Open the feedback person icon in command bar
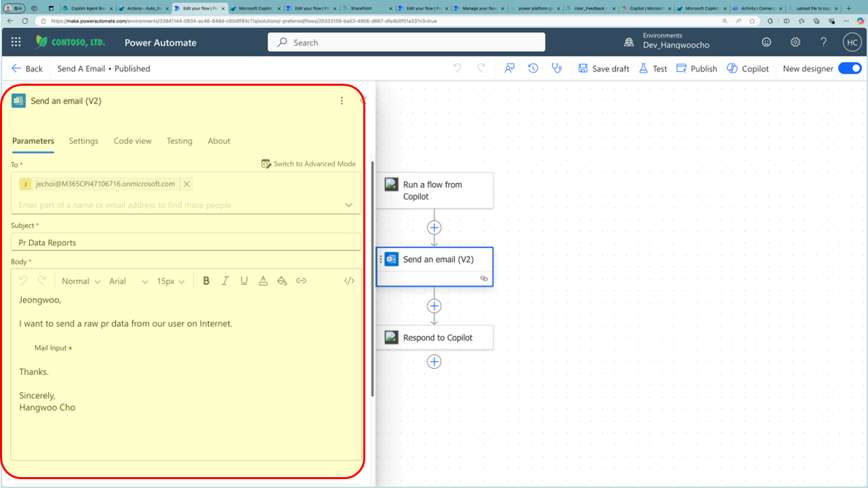The height and width of the screenshot is (488, 868). 509,68
